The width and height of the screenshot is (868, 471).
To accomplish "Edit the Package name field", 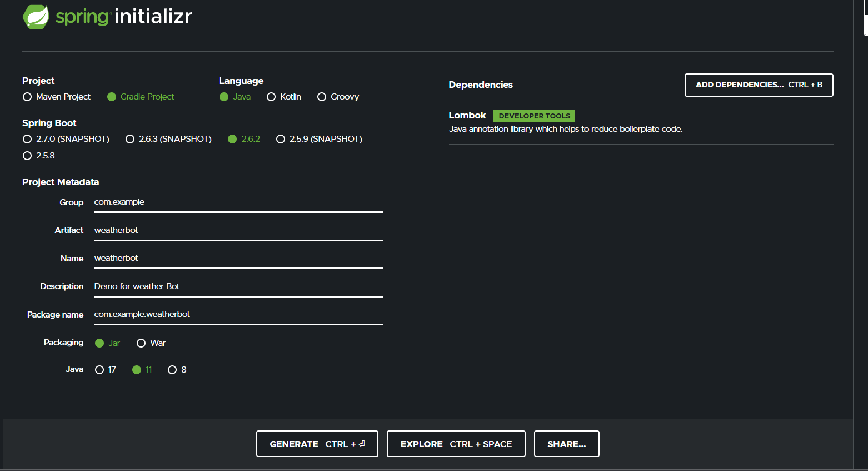I will pos(239,315).
